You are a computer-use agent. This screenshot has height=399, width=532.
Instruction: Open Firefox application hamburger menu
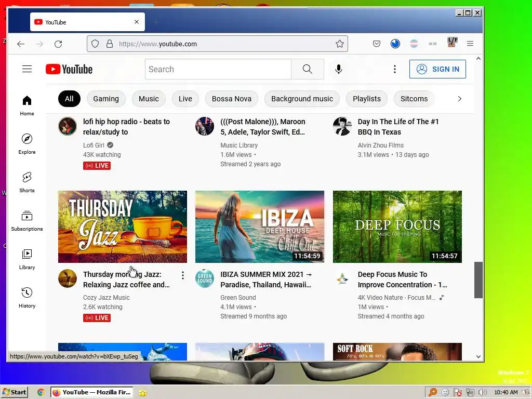pos(470,44)
